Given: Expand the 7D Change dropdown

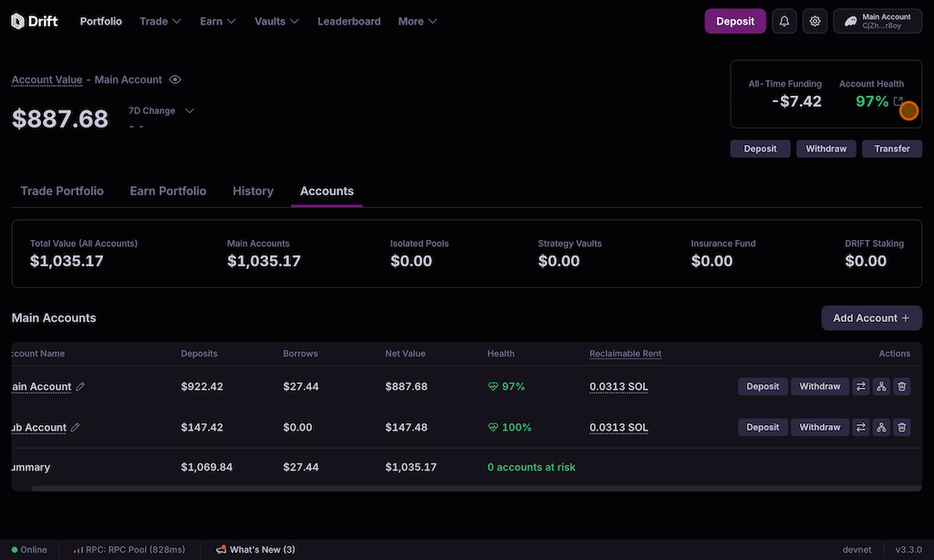Looking at the screenshot, I should [190, 111].
